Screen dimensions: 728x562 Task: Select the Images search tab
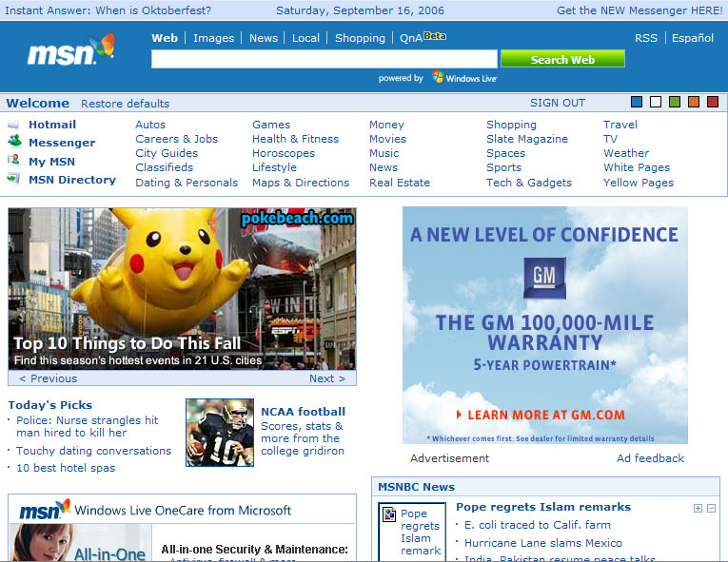click(213, 38)
